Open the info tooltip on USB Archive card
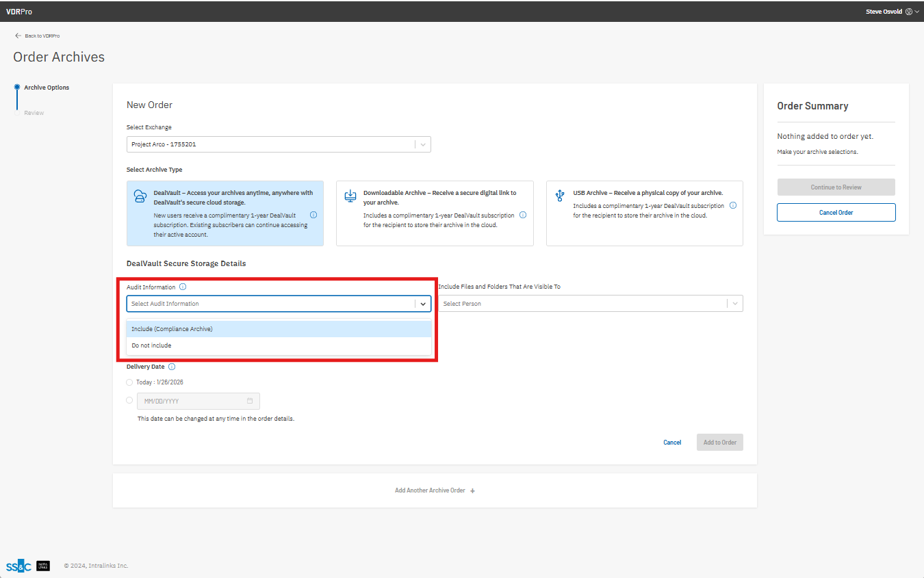924x578 pixels. pos(733,205)
